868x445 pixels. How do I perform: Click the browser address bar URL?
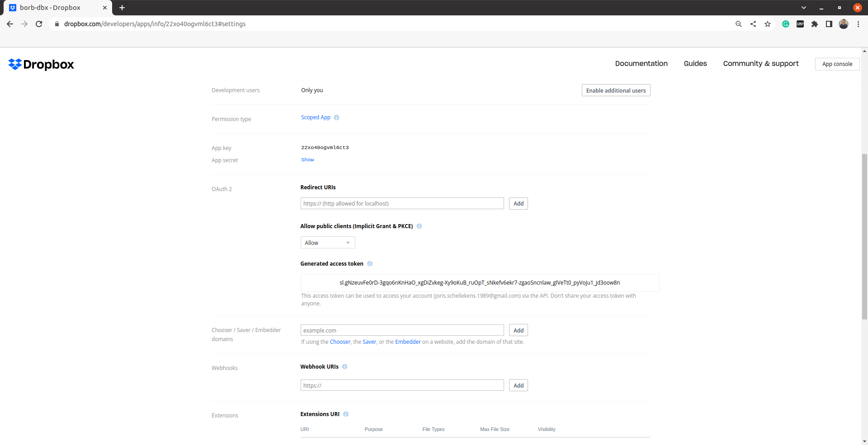(155, 24)
